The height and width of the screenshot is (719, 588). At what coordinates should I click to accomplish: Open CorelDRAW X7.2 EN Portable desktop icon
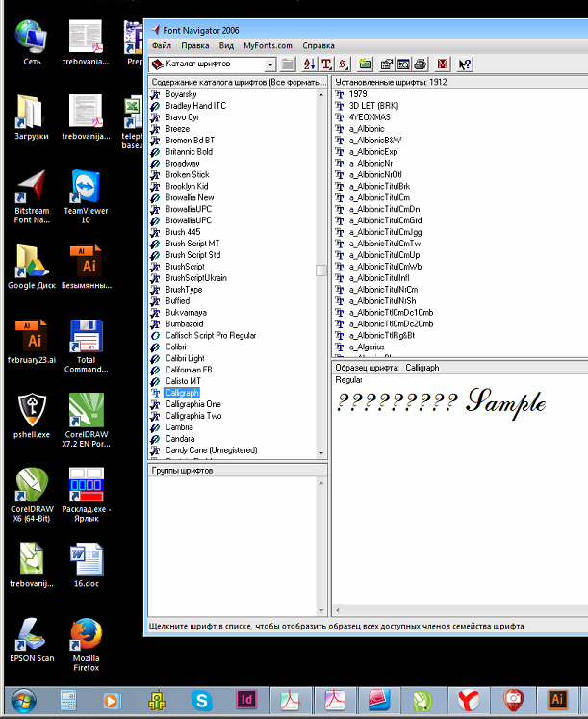click(x=86, y=420)
